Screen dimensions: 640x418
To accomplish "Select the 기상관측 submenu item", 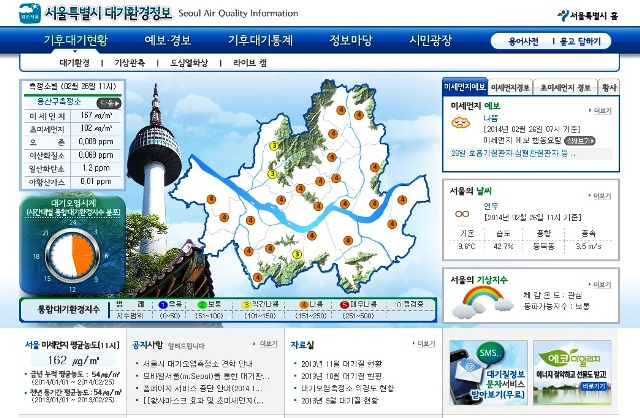I will point(130,62).
